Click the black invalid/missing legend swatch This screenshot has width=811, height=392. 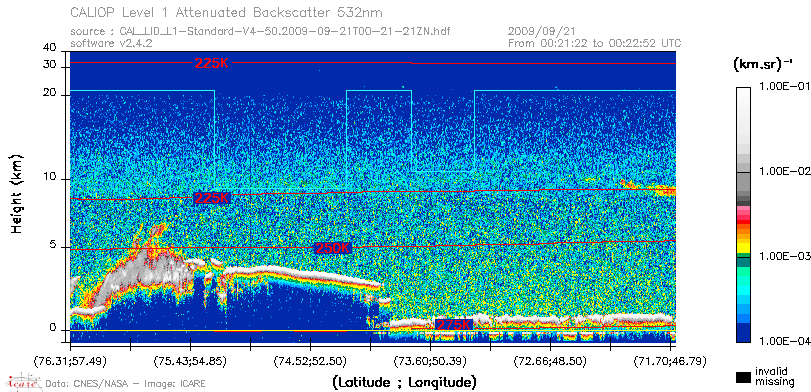pos(743,378)
